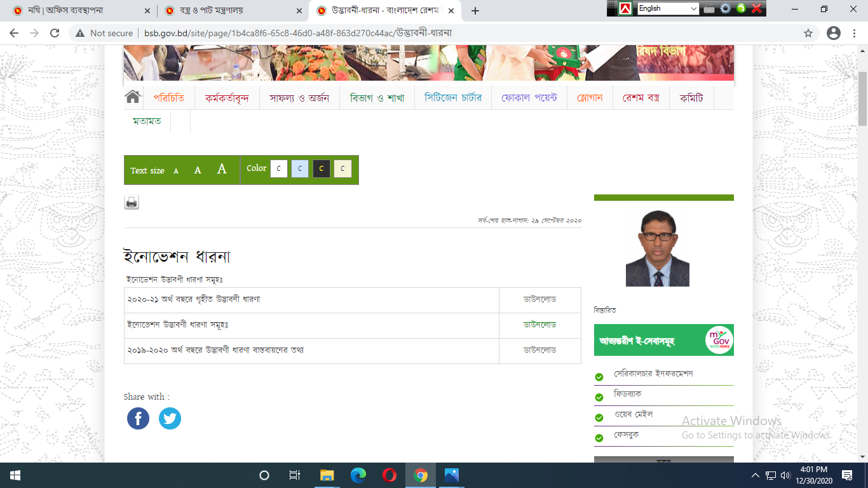Open the English language dropdown
This screenshot has height=488, width=868.
[x=667, y=8]
